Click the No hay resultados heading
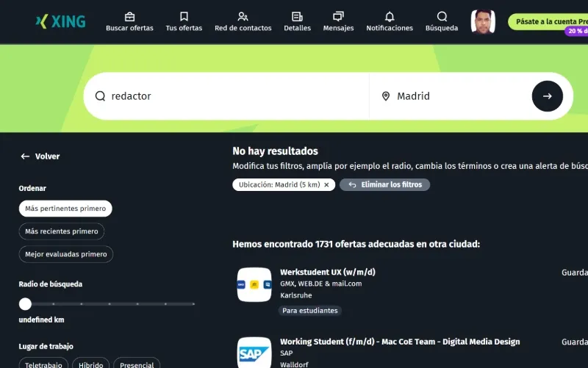Viewport: 588px width, 368px height. click(x=275, y=151)
